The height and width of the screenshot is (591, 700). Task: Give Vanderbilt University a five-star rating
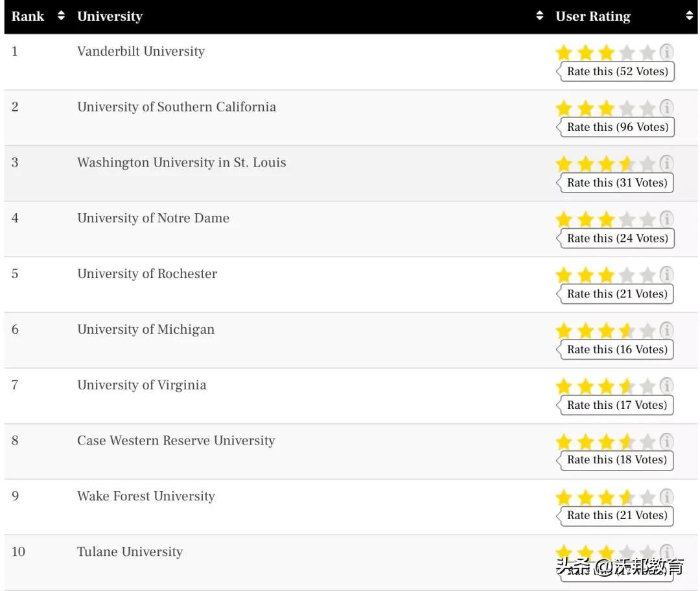click(647, 52)
